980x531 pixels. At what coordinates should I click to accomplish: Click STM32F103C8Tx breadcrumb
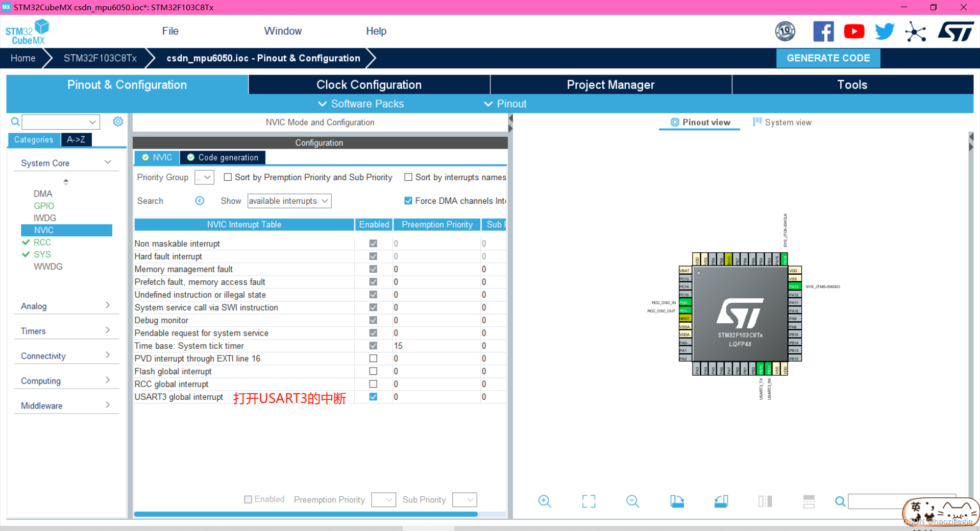point(100,58)
